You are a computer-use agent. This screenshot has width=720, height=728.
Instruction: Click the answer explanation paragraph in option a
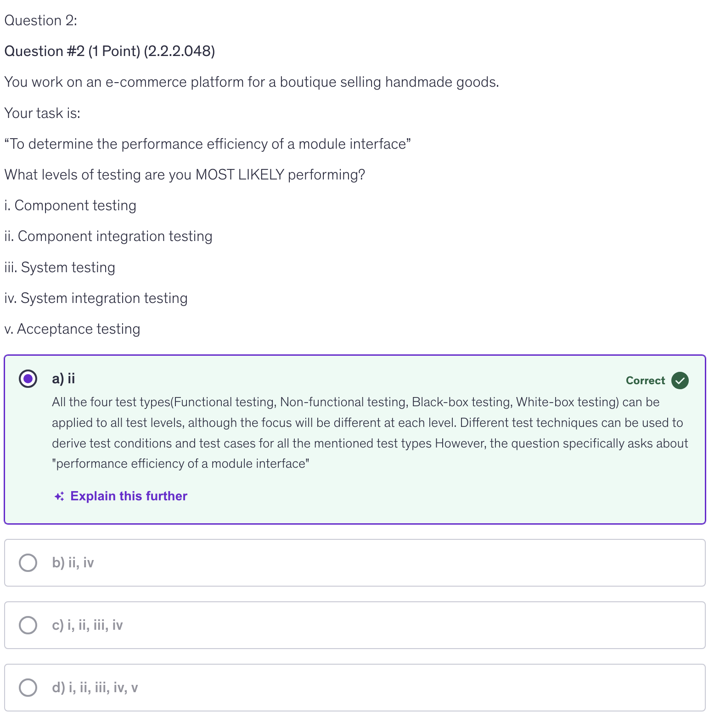pos(370,433)
